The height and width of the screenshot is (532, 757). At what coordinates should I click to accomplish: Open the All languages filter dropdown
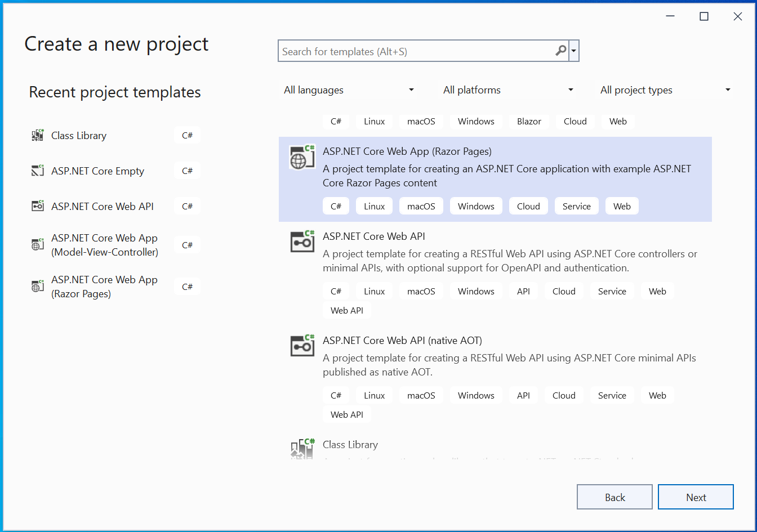(x=349, y=90)
